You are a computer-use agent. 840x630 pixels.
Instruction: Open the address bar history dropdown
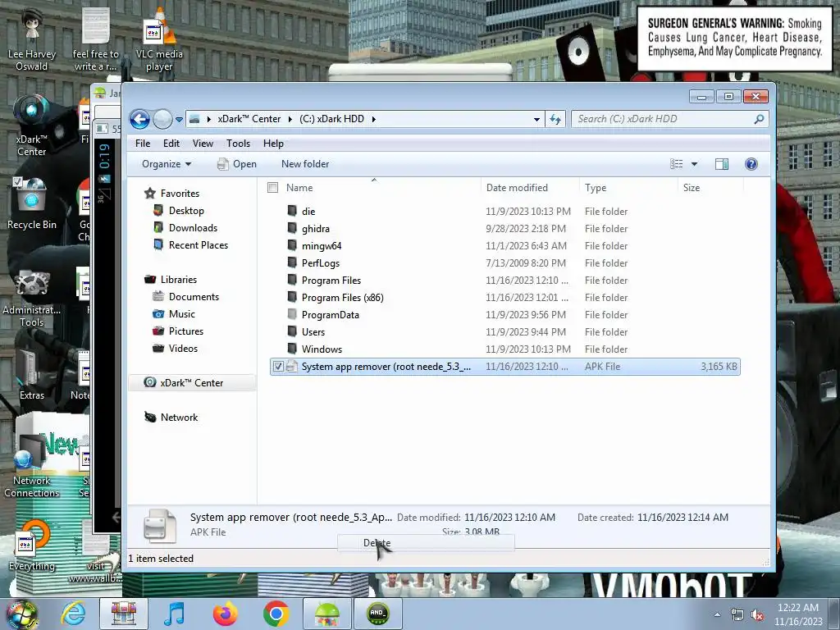pos(536,120)
